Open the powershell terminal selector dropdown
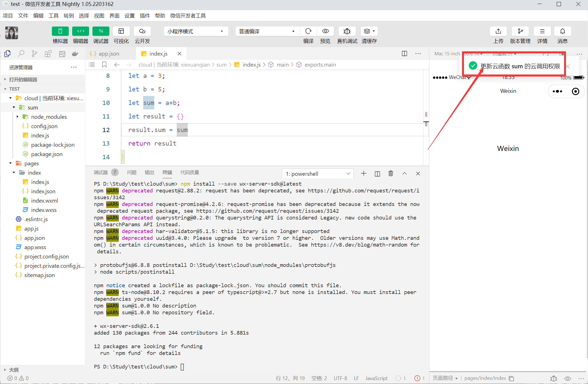The image size is (588, 384). (x=318, y=174)
